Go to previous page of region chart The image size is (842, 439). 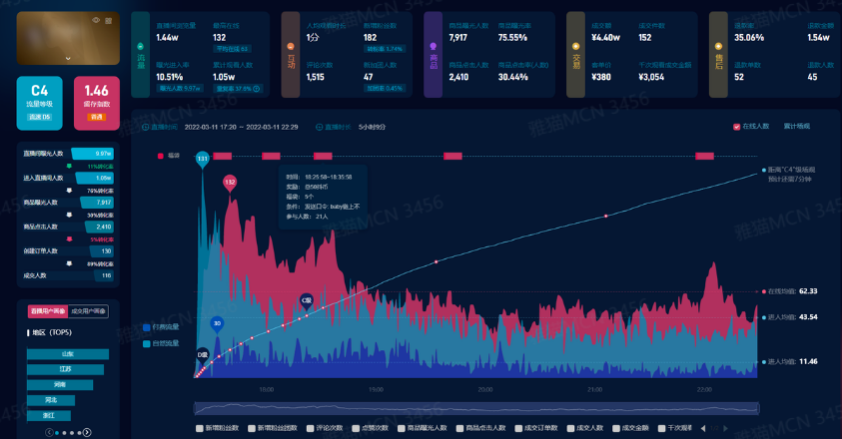(47, 432)
